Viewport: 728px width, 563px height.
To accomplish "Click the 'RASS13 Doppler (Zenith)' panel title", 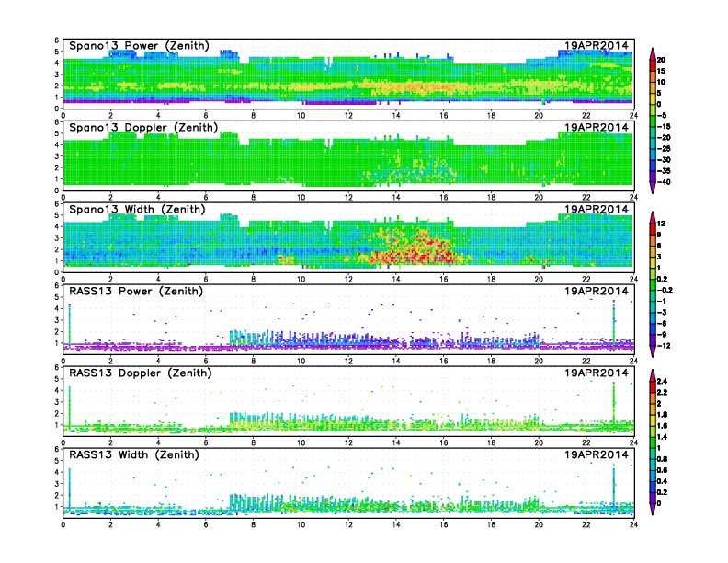I will pyautogui.click(x=141, y=373).
